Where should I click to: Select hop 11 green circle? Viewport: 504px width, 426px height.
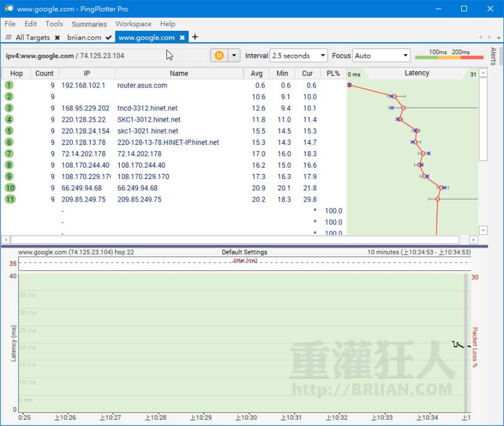[10, 199]
